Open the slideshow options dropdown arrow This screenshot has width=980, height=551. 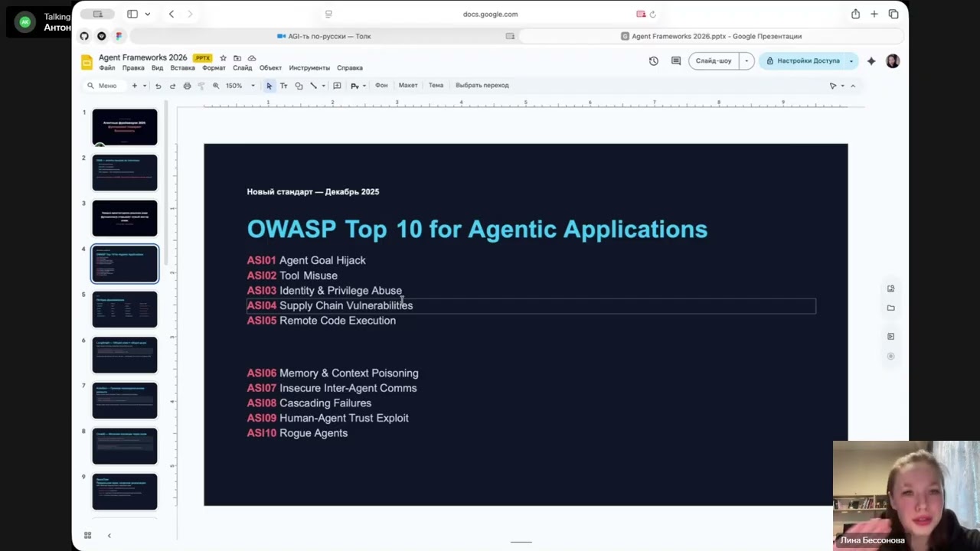tap(746, 61)
